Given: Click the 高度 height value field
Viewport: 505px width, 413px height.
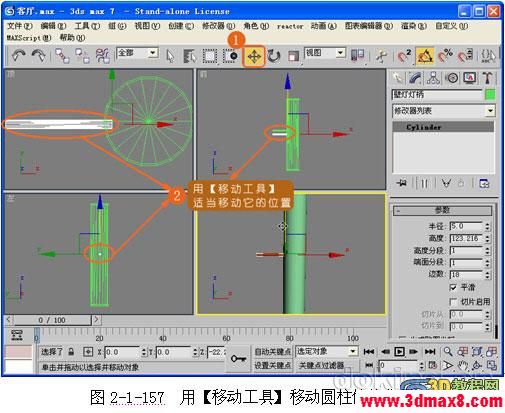Looking at the screenshot, I should tap(466, 238).
